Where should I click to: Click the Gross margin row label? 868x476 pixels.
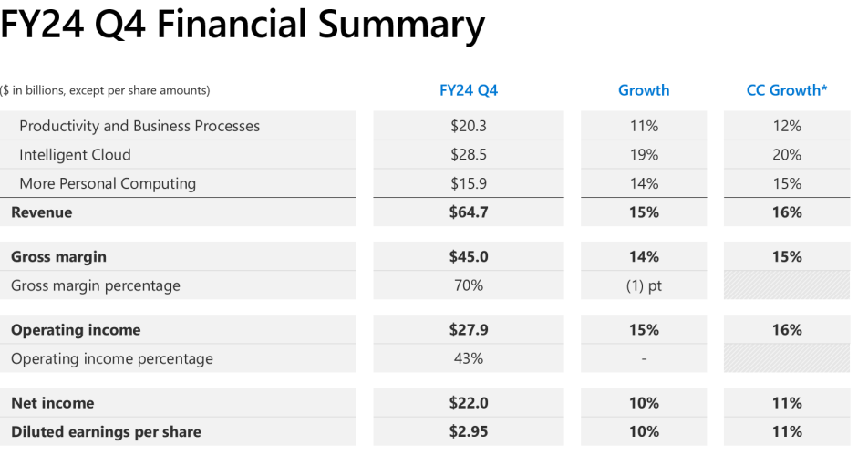[x=58, y=257]
